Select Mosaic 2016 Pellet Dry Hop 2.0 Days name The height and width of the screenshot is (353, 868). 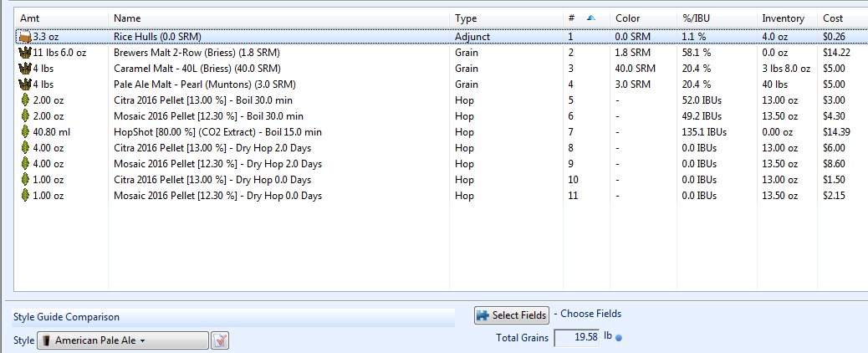tap(217, 164)
